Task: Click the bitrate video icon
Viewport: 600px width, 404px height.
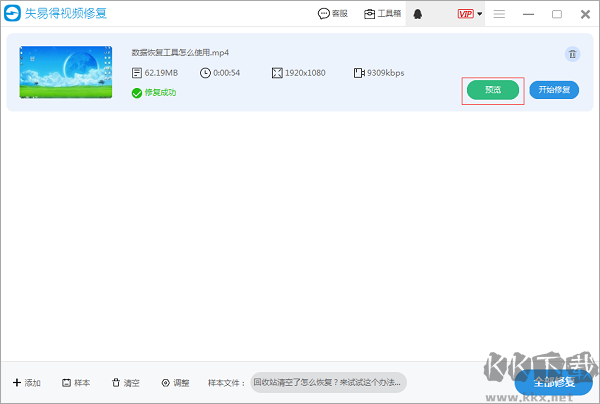Action: pos(359,73)
